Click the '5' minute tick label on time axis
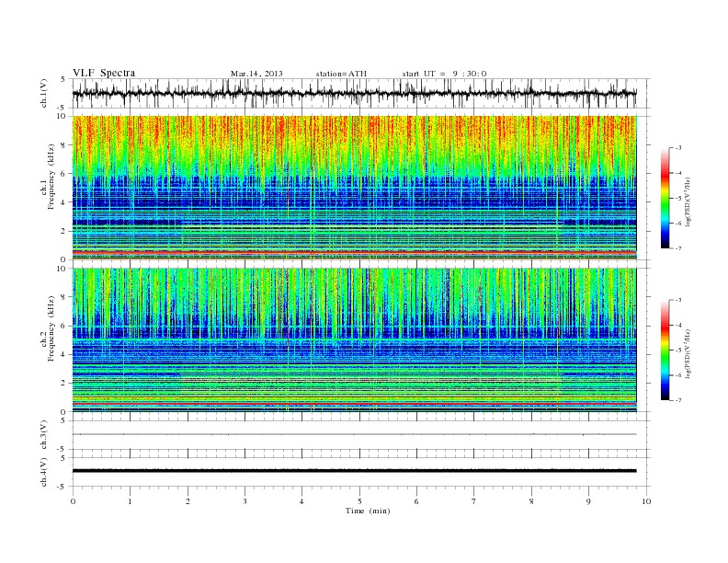Image resolution: width=728 pixels, height=563 pixels. (x=359, y=501)
